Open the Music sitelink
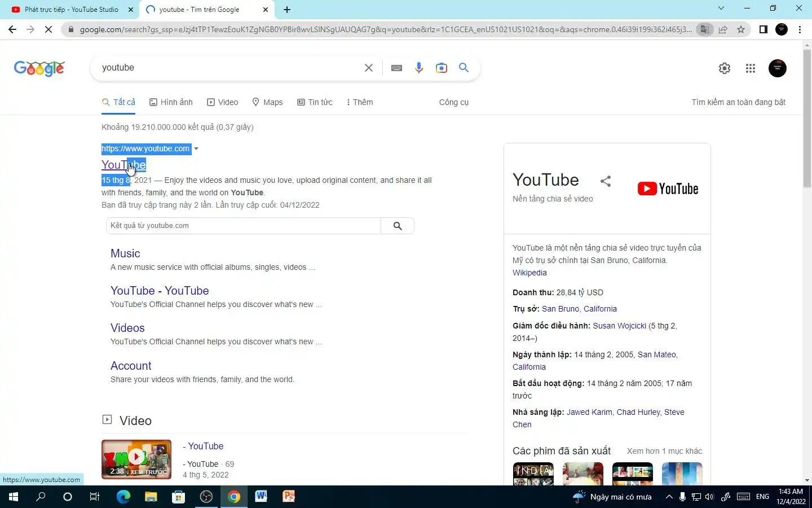The width and height of the screenshot is (812, 508). (125, 253)
